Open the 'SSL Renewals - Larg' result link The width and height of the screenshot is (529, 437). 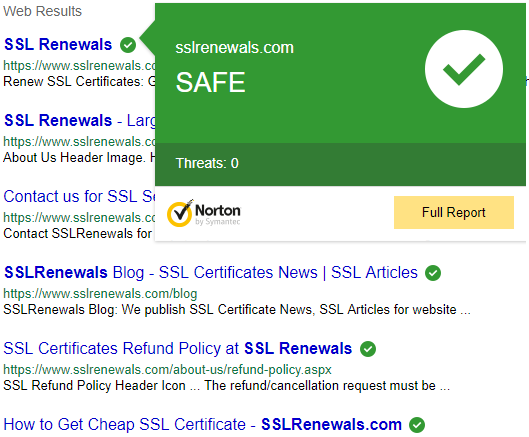click(80, 120)
